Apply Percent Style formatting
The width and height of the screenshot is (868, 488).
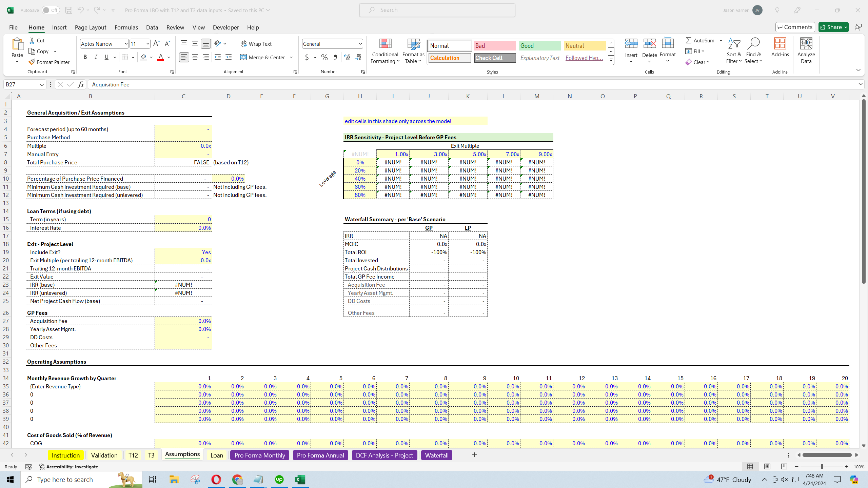(x=324, y=57)
